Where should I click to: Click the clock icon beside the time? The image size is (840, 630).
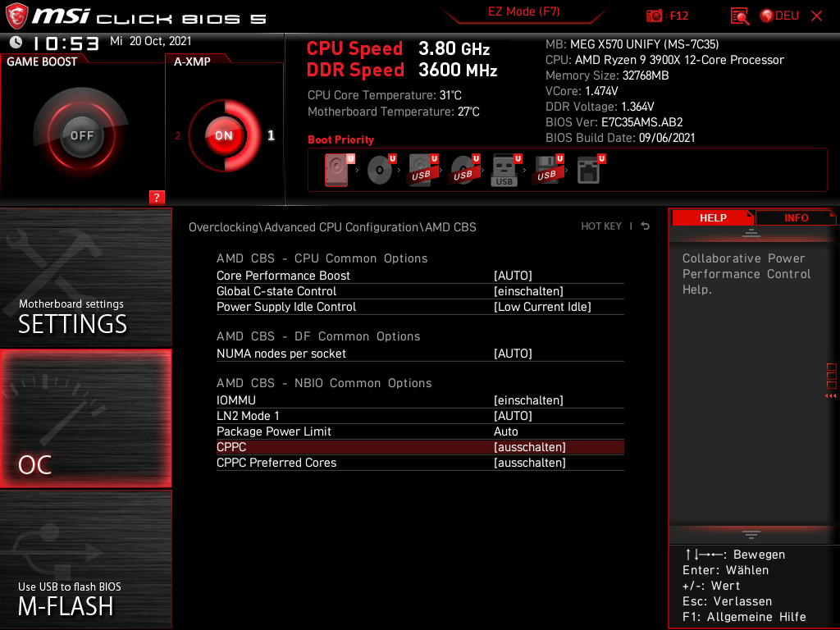pyautogui.click(x=16, y=42)
